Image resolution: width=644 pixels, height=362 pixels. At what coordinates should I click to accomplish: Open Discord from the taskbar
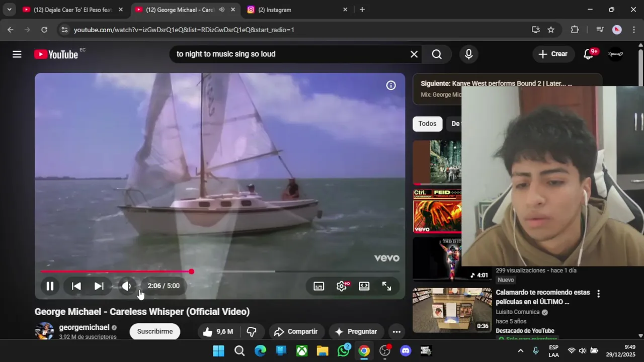pyautogui.click(x=406, y=351)
